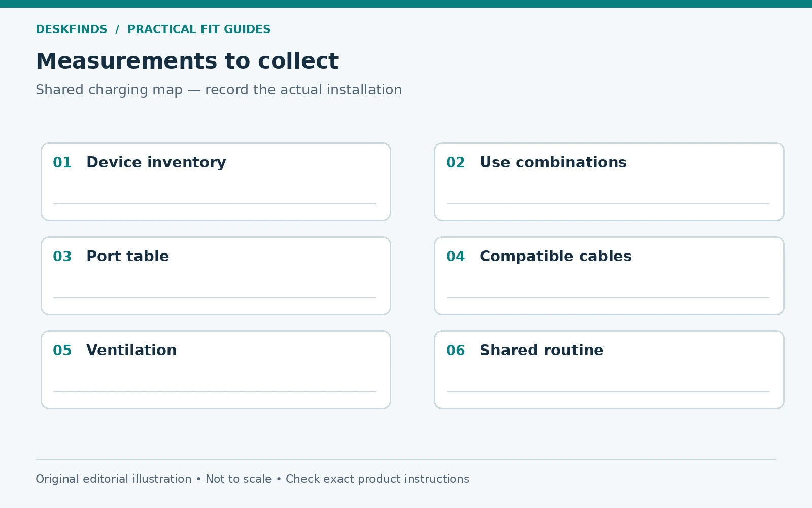Viewport: 812px width, 508px height.
Task: Click the 04 number label
Action: [x=456, y=257]
